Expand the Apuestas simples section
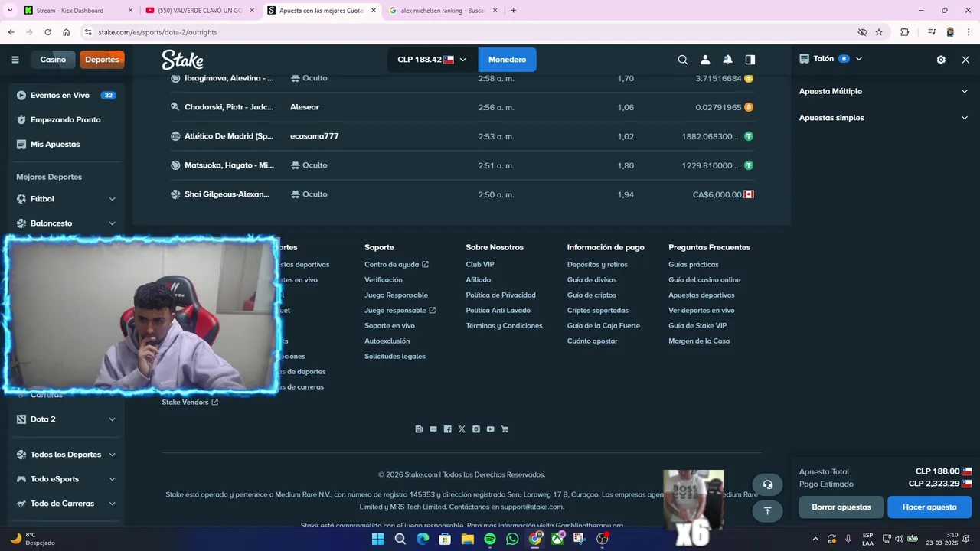The image size is (980, 551). (884, 118)
